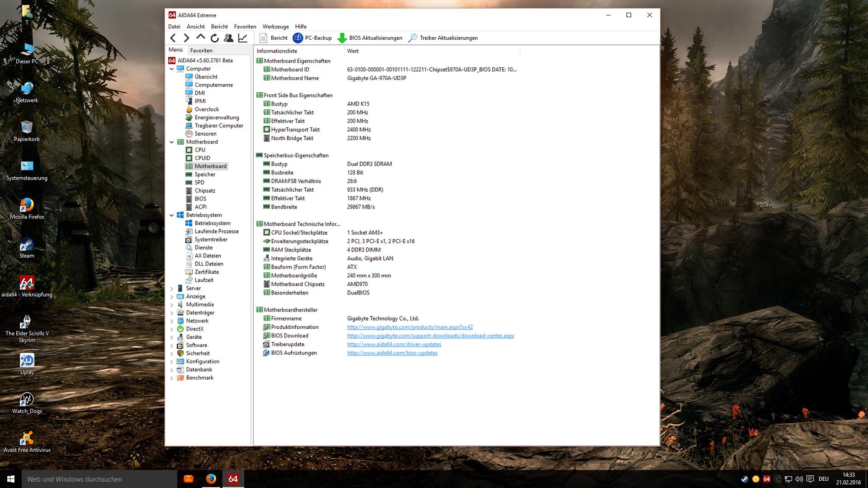The width and height of the screenshot is (868, 488).
Task: Expand the Anzeige tree node
Action: pos(172,297)
